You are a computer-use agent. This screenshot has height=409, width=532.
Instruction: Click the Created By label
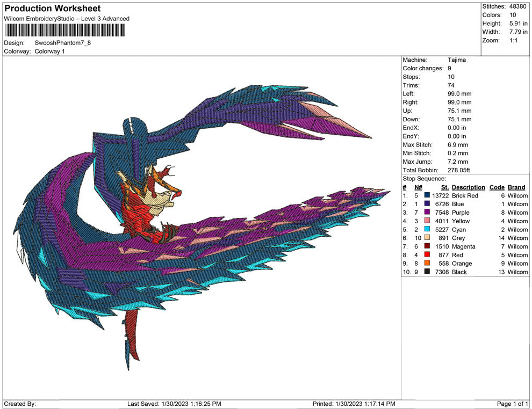click(x=20, y=404)
